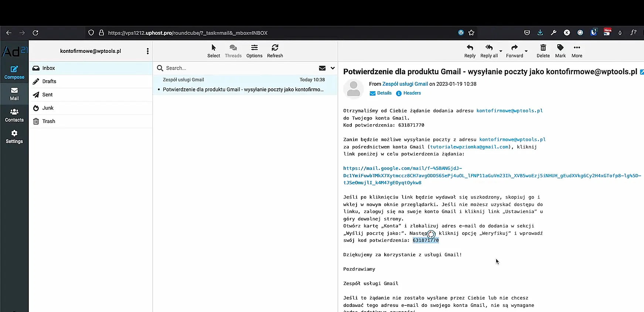The image size is (644, 312).
Task: Expand the Reply all options arrow
Action: coord(501,51)
